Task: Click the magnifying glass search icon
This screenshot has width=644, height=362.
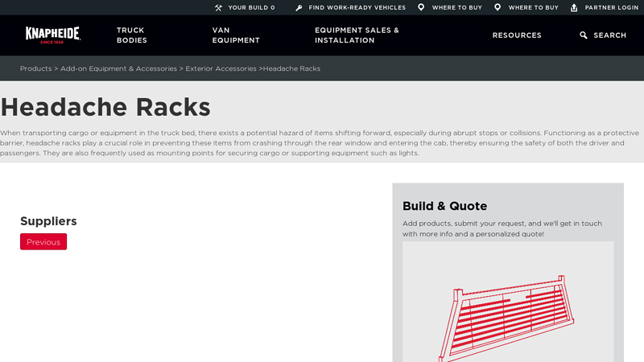Action: pos(584,35)
